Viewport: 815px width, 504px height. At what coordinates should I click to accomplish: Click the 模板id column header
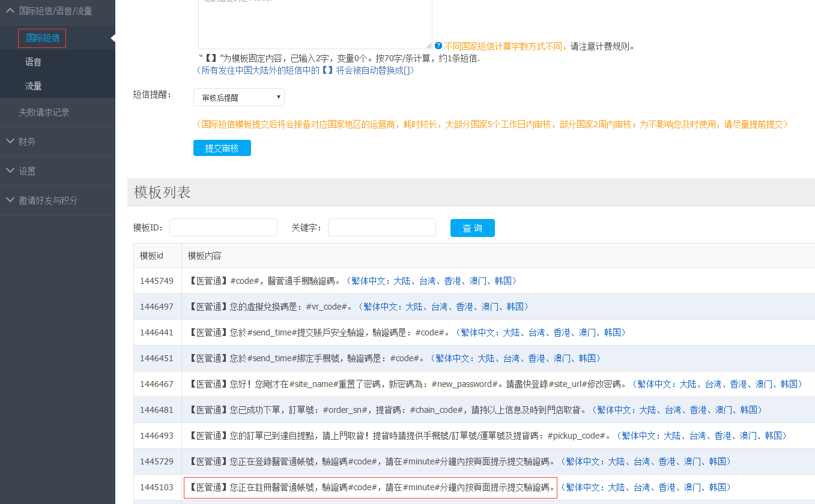pyautogui.click(x=152, y=256)
